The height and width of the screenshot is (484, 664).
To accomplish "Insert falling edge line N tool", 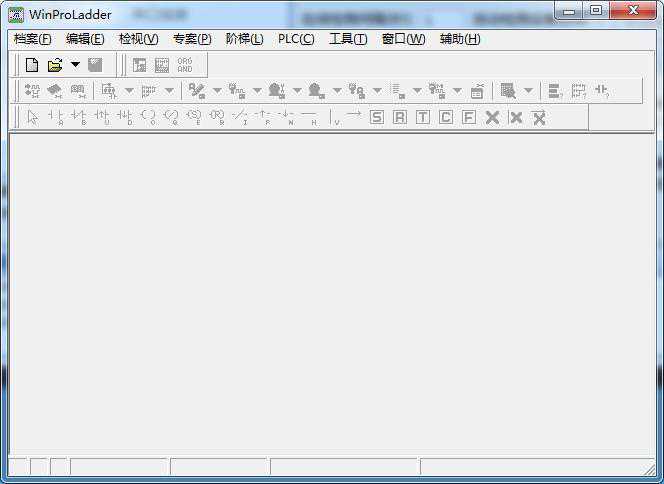I will point(286,117).
